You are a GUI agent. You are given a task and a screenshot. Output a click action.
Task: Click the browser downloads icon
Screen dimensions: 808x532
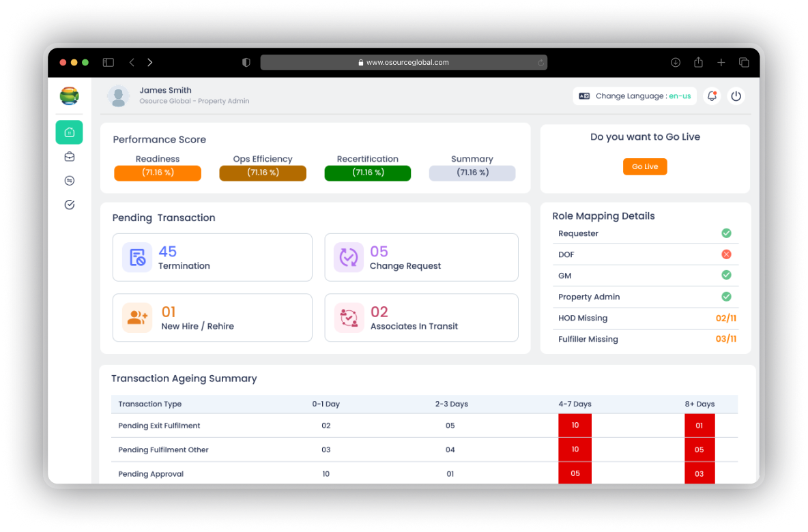(x=676, y=62)
